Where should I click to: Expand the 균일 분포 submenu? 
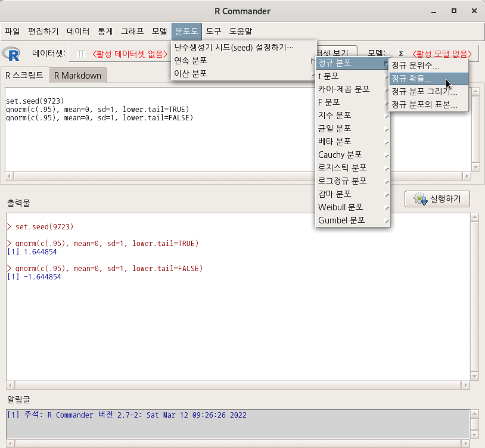pyautogui.click(x=353, y=129)
